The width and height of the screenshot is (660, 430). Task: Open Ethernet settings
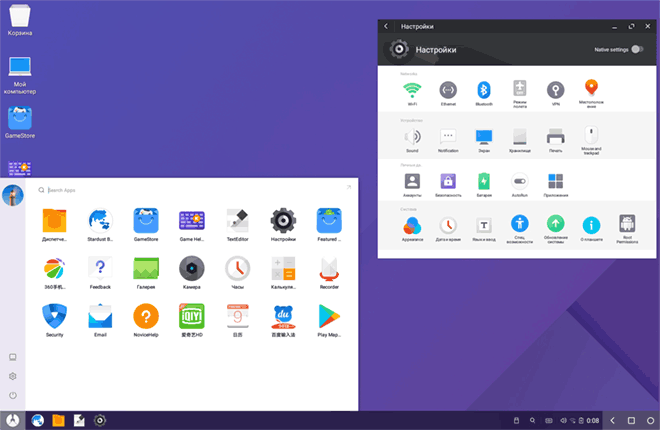448,93
